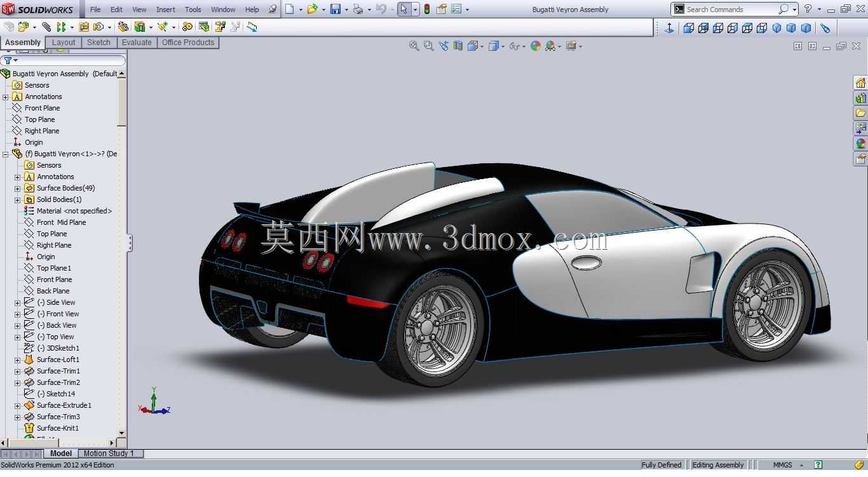
Task: Expand the Surface-Trim1 feature
Action: pos(18,372)
